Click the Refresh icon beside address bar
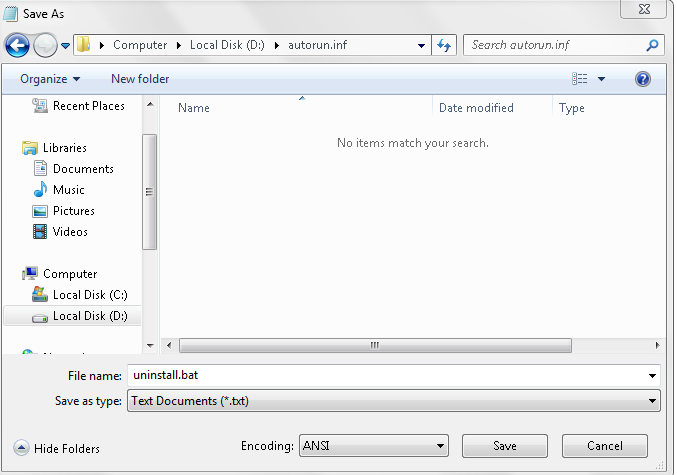The image size is (677, 475). [x=444, y=45]
